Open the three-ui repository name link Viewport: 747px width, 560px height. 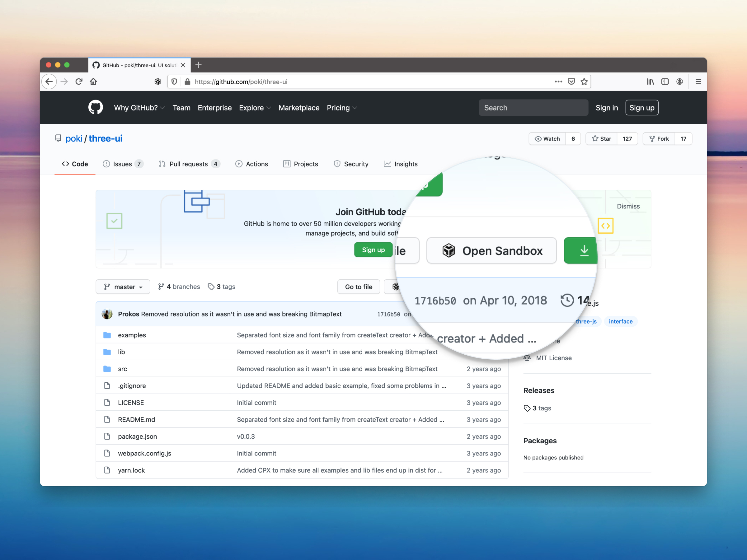(x=106, y=138)
